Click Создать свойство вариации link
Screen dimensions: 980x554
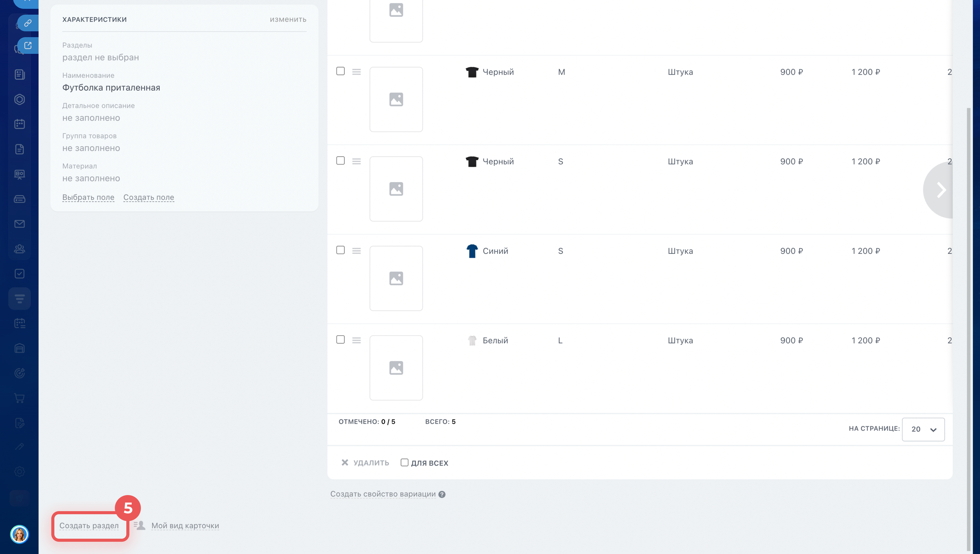pos(383,494)
